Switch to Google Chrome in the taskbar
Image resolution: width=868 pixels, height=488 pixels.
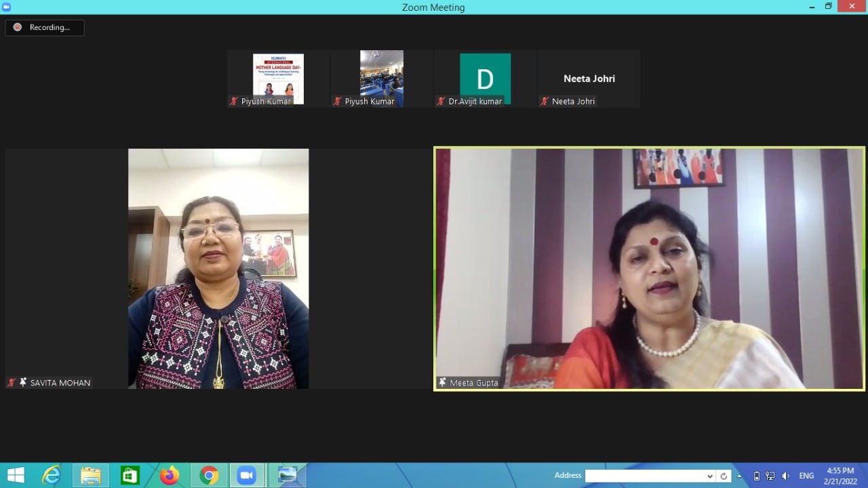209,475
